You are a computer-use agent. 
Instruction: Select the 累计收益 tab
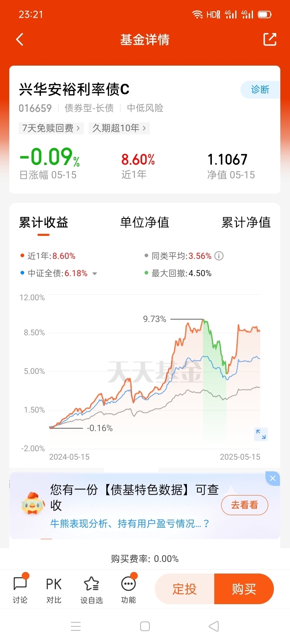tap(43, 222)
